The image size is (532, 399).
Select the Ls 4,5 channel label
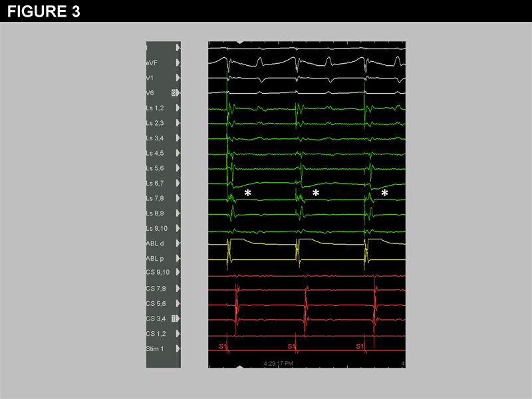[x=155, y=153]
